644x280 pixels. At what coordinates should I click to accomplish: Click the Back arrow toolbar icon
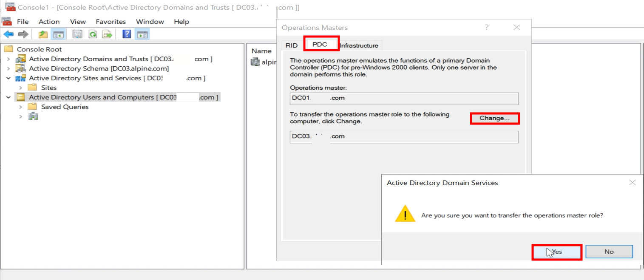coord(9,34)
